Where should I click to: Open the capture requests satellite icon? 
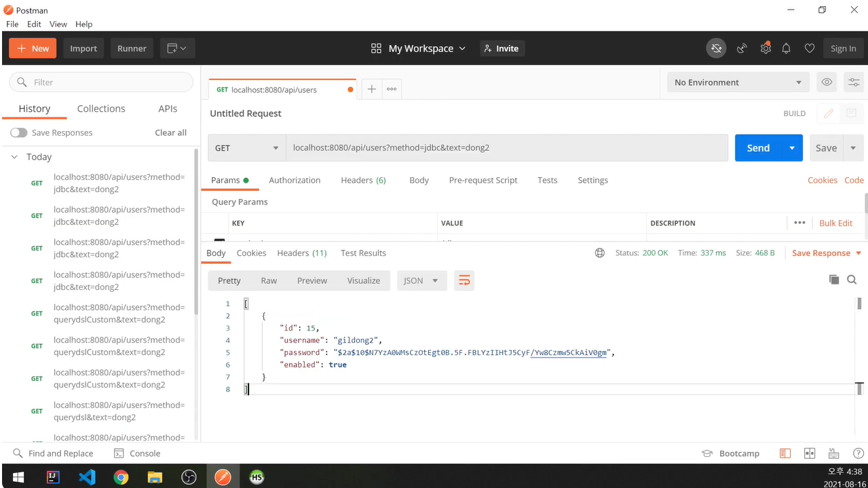coord(742,48)
